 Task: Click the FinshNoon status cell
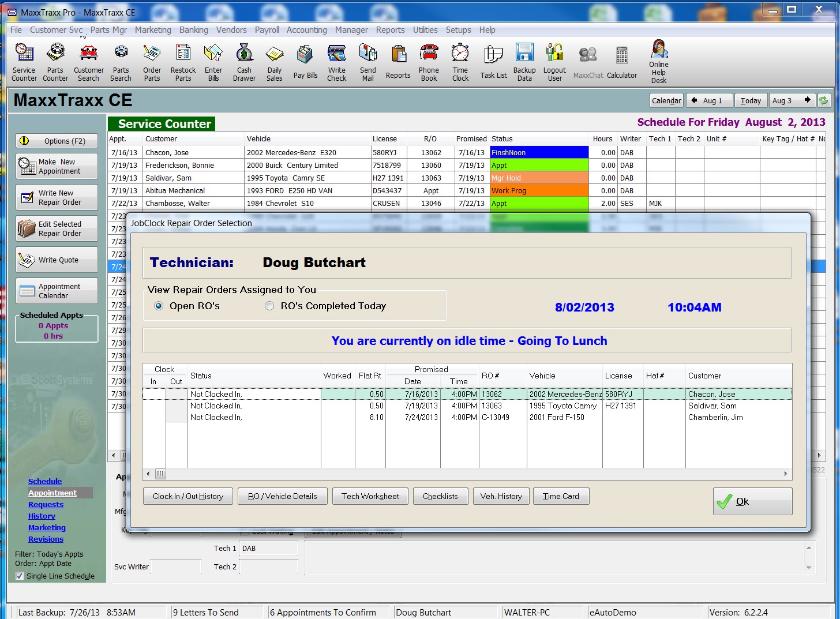pos(539,152)
